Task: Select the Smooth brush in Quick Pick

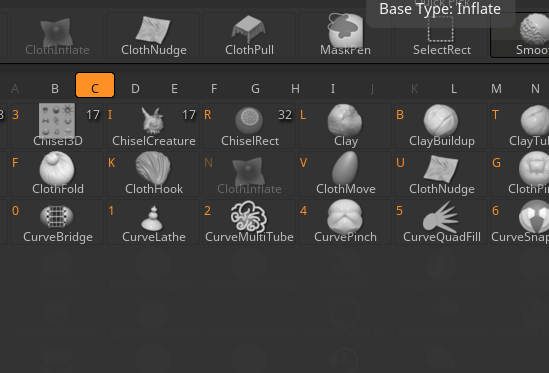Action: coord(520,35)
